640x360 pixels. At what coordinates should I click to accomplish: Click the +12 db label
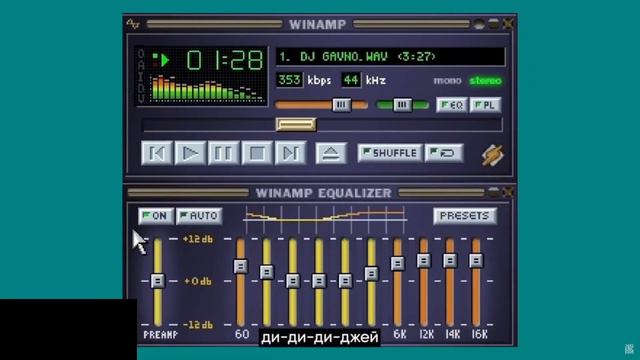[x=198, y=239]
